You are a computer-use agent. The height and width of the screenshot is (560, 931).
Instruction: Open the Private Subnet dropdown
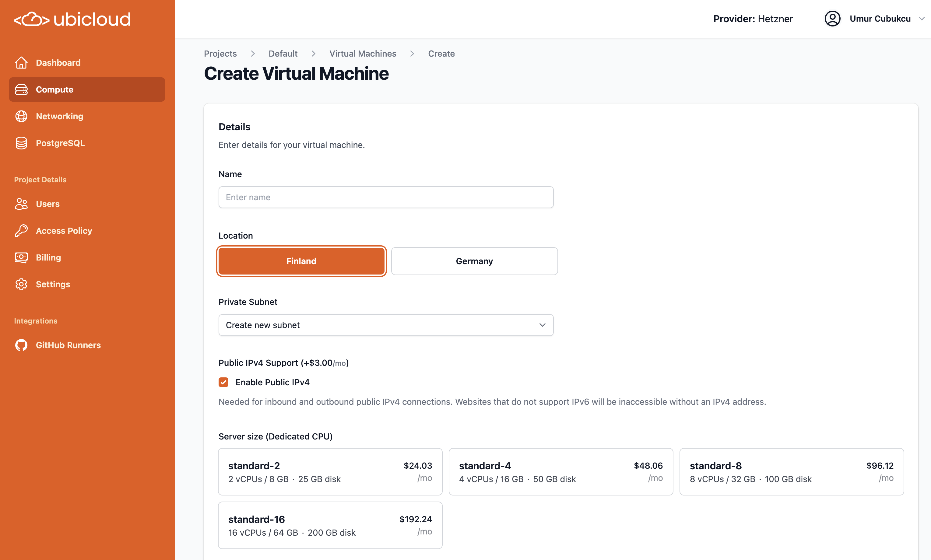click(386, 325)
